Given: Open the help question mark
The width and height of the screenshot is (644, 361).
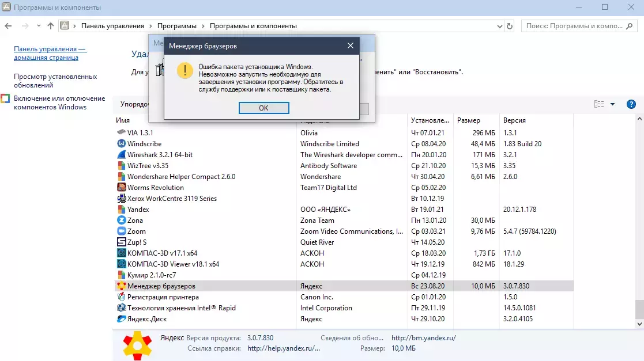Looking at the screenshot, I should pos(631,104).
